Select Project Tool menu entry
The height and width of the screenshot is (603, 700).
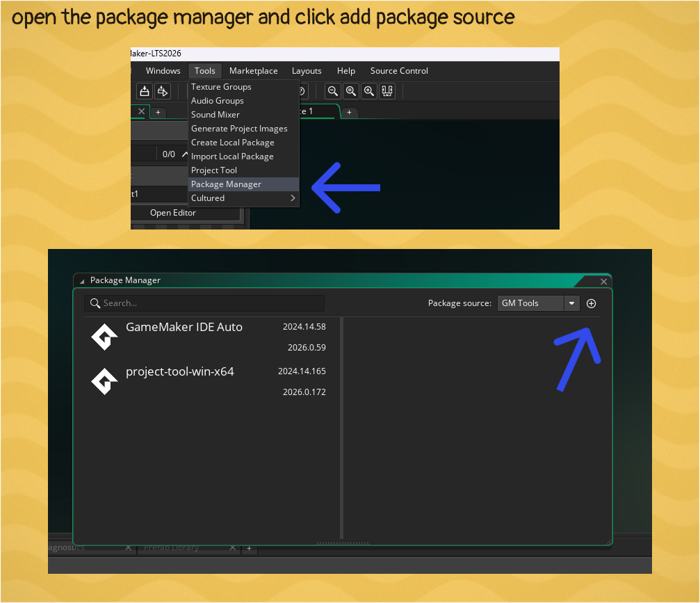click(x=244, y=170)
